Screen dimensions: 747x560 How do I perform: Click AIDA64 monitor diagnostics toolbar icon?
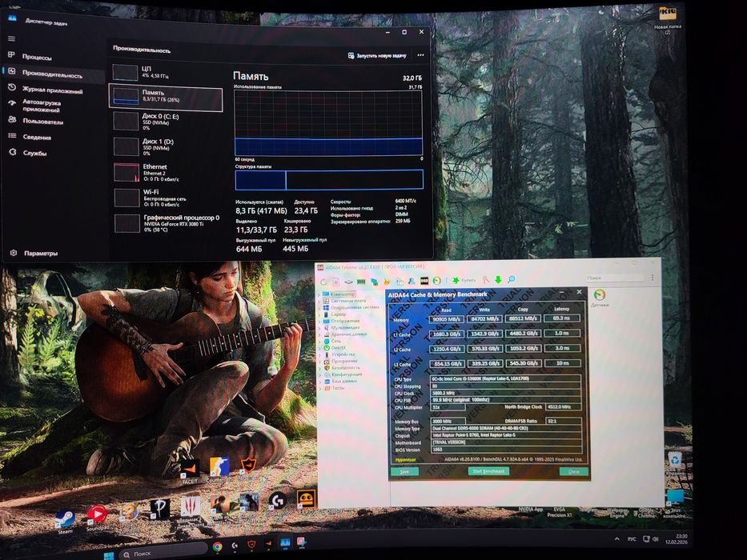coord(374,282)
